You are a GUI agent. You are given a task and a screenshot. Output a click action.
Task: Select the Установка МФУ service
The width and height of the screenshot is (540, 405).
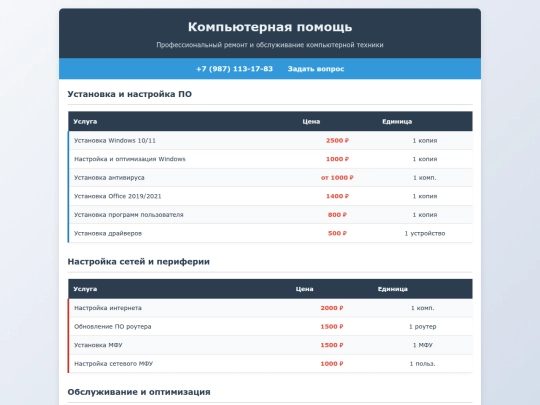pyautogui.click(x=98, y=345)
